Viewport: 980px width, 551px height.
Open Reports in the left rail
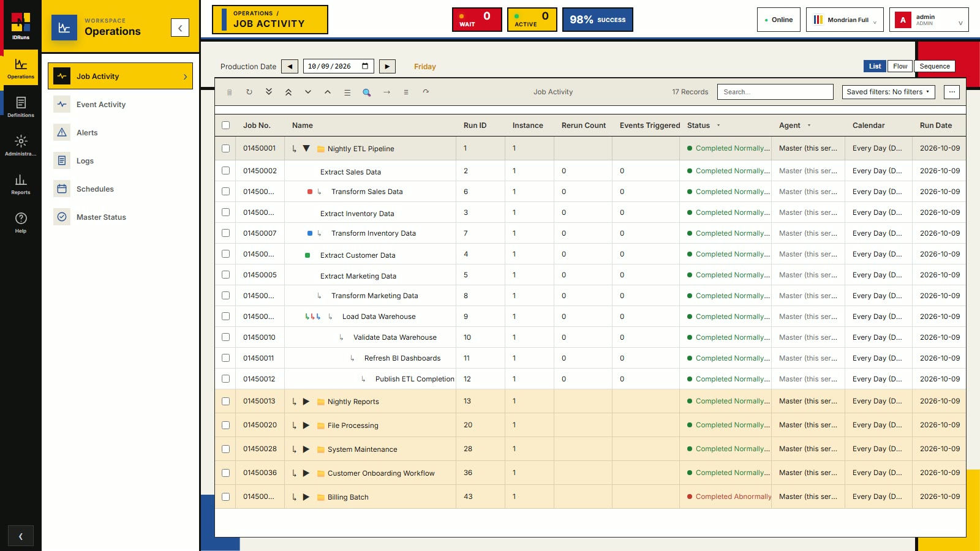click(21, 184)
